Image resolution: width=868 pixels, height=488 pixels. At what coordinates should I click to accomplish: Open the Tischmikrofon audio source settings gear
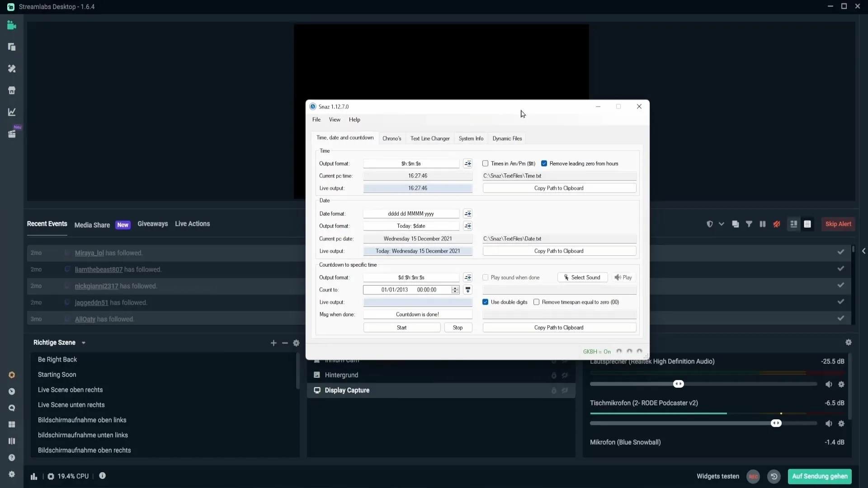pyautogui.click(x=841, y=424)
